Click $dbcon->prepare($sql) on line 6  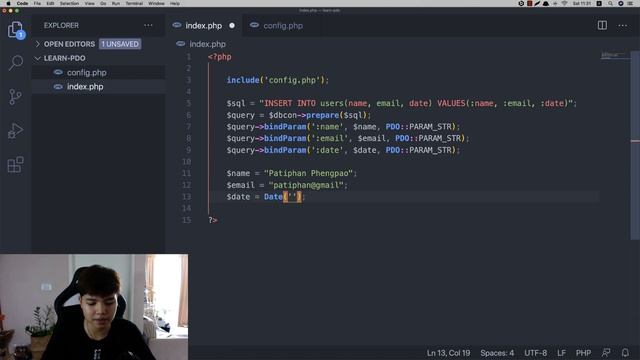[x=319, y=115]
